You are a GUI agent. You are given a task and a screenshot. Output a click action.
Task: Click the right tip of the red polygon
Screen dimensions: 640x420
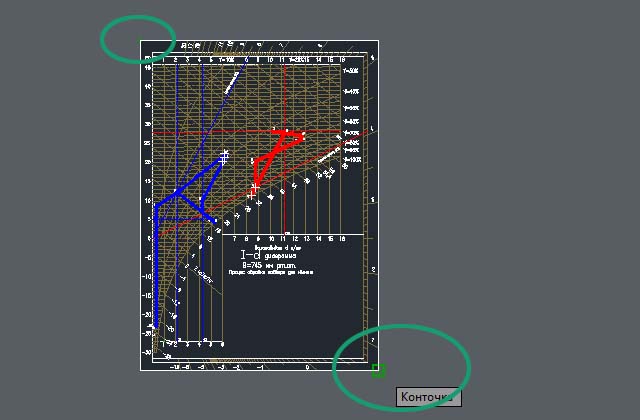[302, 136]
